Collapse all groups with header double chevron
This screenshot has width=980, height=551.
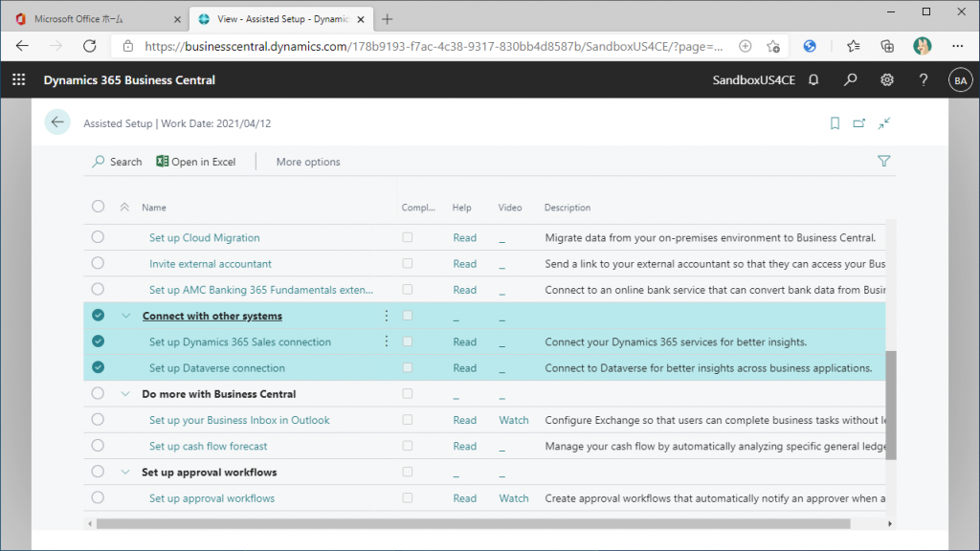[124, 207]
